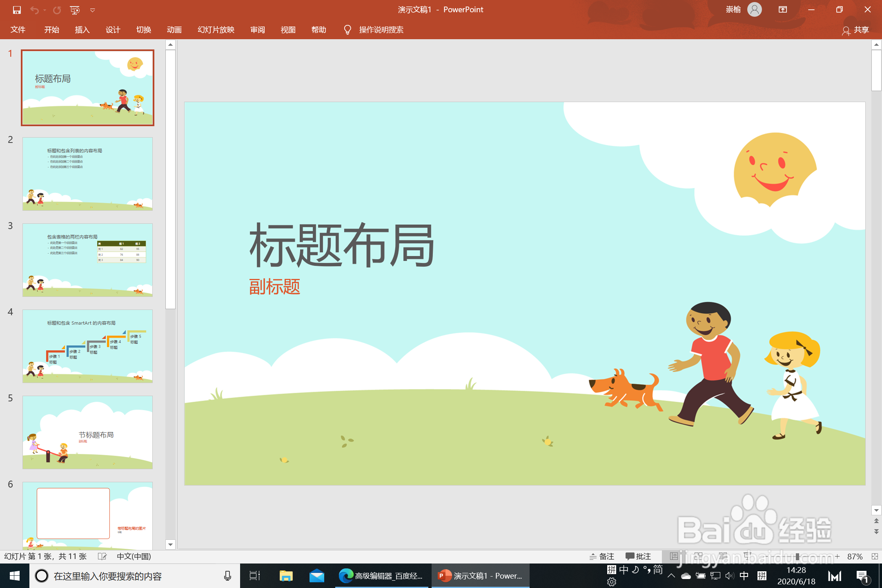Image resolution: width=882 pixels, height=588 pixels.
Task: Switch to the 审阅 ribbon tab
Action: click(258, 29)
